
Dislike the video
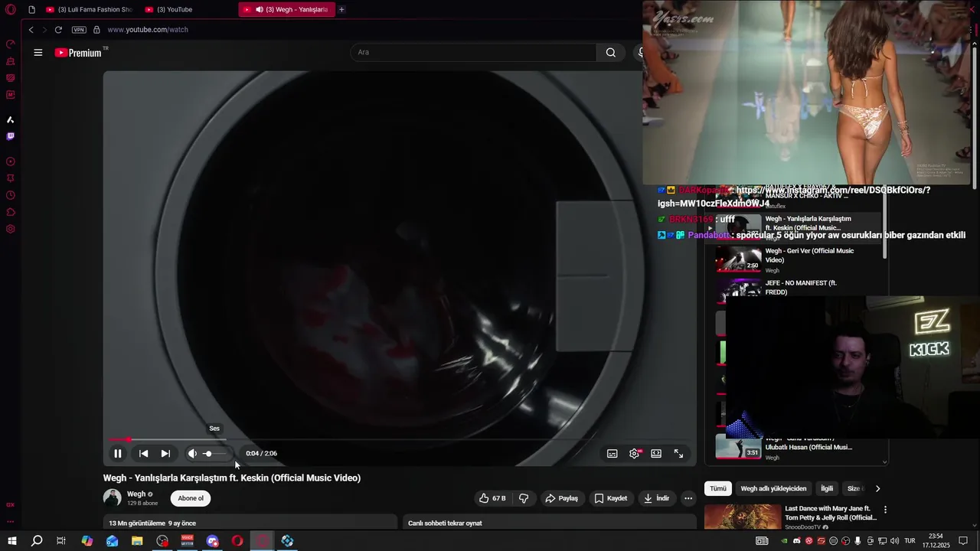pyautogui.click(x=524, y=498)
